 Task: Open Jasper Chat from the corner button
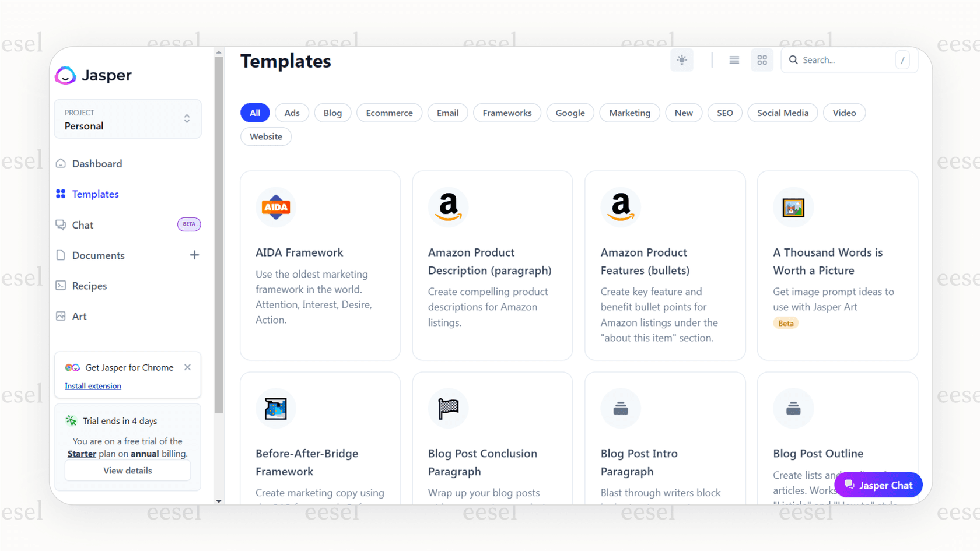click(x=878, y=485)
